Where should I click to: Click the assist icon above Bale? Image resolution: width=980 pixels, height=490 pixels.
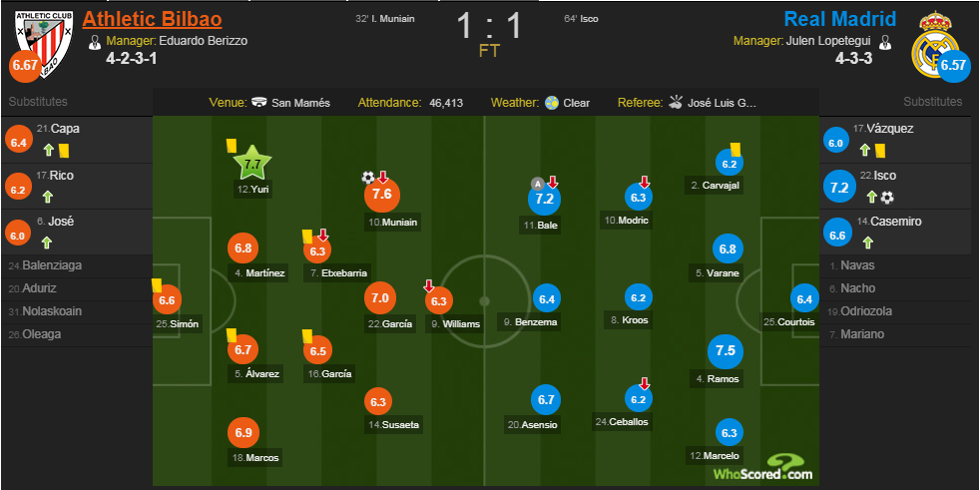pyautogui.click(x=537, y=183)
